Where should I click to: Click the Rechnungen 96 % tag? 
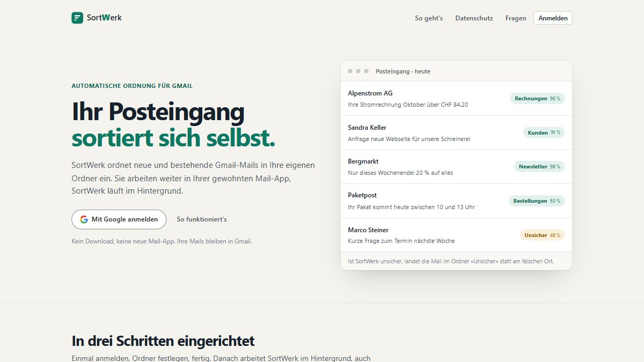point(537,99)
